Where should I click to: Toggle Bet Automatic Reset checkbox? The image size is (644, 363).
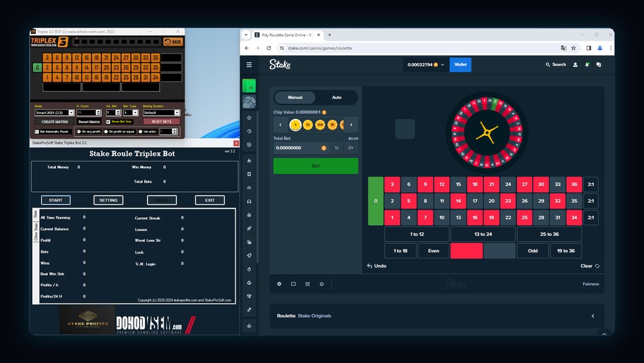tap(37, 132)
